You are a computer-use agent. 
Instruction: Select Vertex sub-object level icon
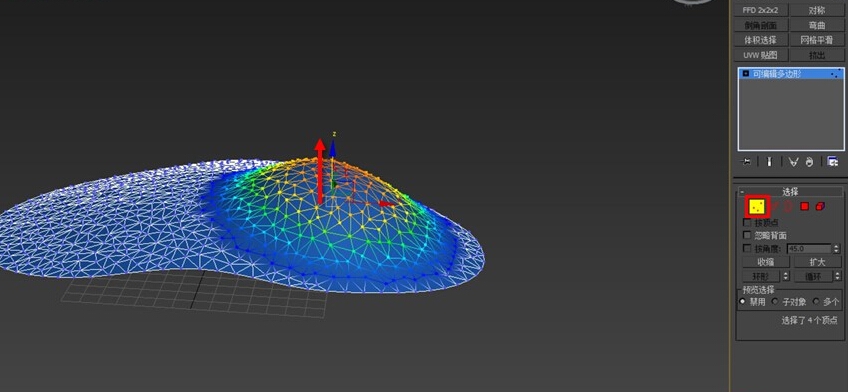coord(757,206)
